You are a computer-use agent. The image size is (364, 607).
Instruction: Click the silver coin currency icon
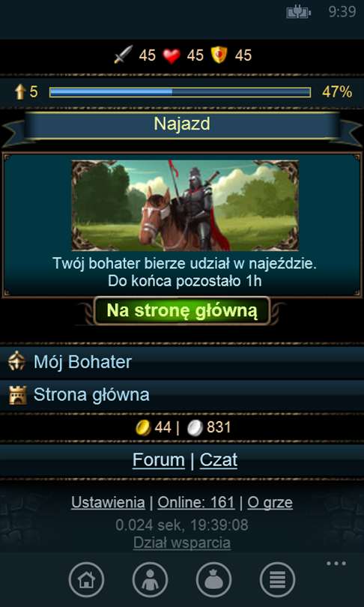click(x=195, y=427)
